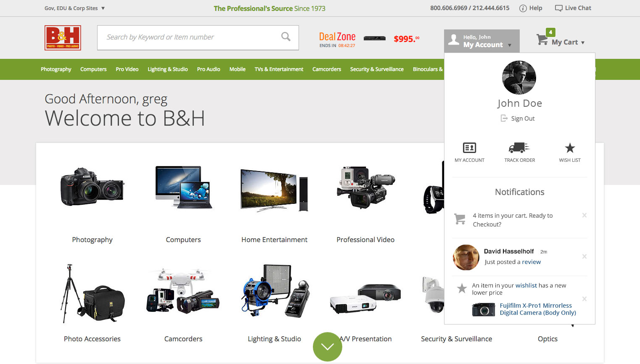
Task: Click Home Entertainment category label
Action: click(x=274, y=240)
